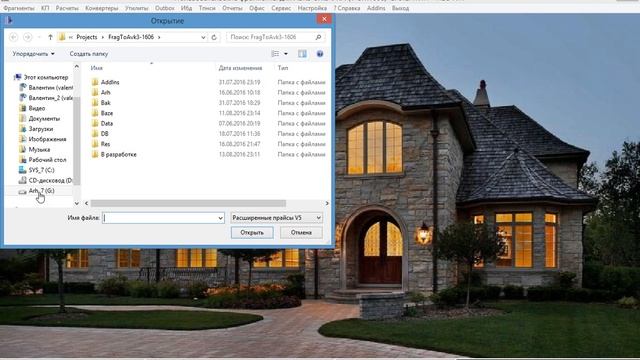Select the Res folder icon

pos(95,144)
